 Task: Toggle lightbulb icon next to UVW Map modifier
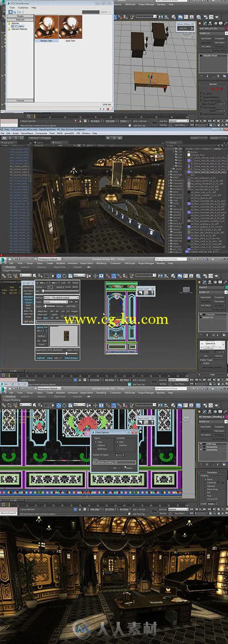201,444
